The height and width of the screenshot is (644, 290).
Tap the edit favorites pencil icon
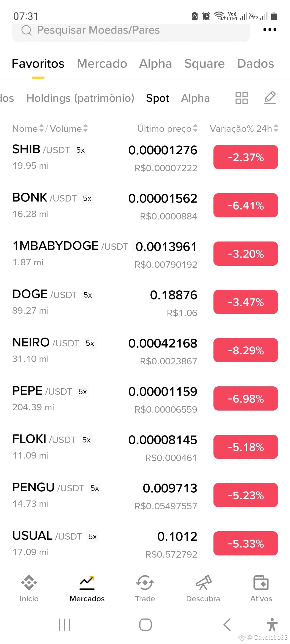(x=270, y=98)
